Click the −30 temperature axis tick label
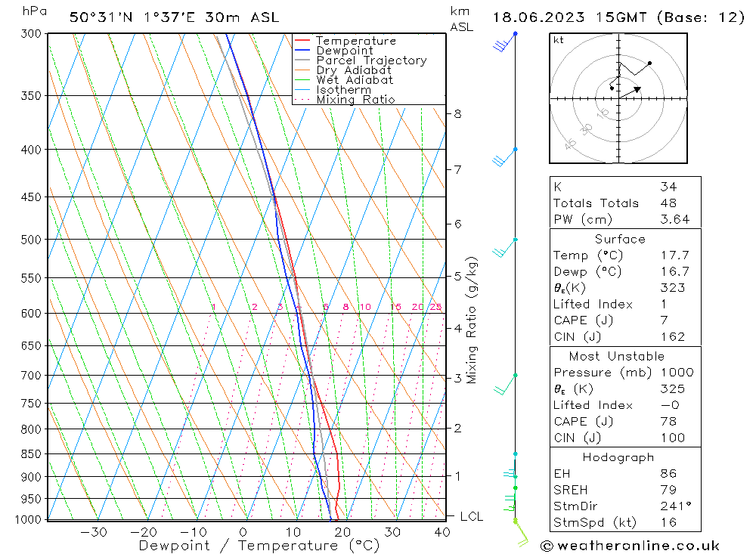The image size is (756, 554). tap(94, 532)
